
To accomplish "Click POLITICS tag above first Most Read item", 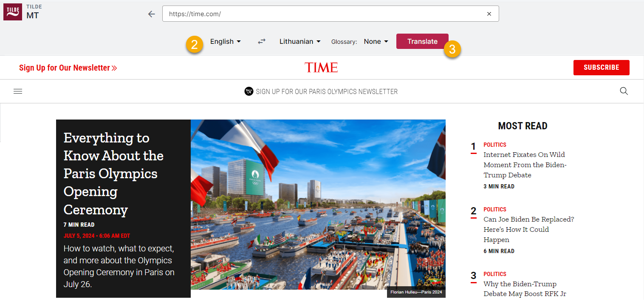I will coord(495,145).
